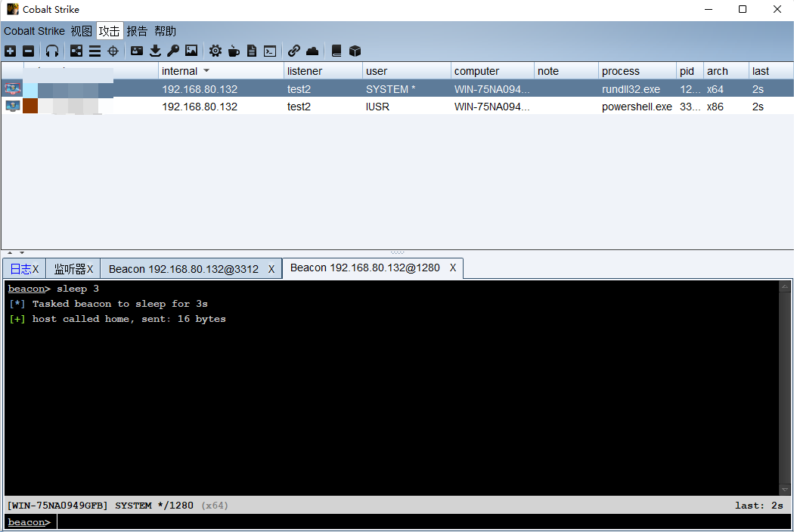Viewport: 794px width, 532px height.
Task: Sort by the process column header
Action: (x=637, y=71)
